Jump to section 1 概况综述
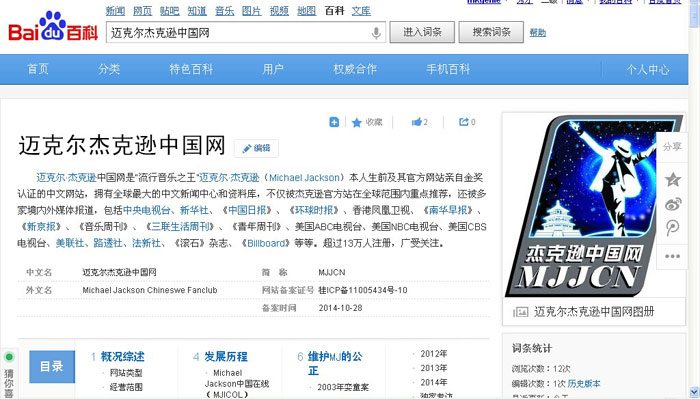The width and height of the screenshot is (700, 399). [x=122, y=357]
